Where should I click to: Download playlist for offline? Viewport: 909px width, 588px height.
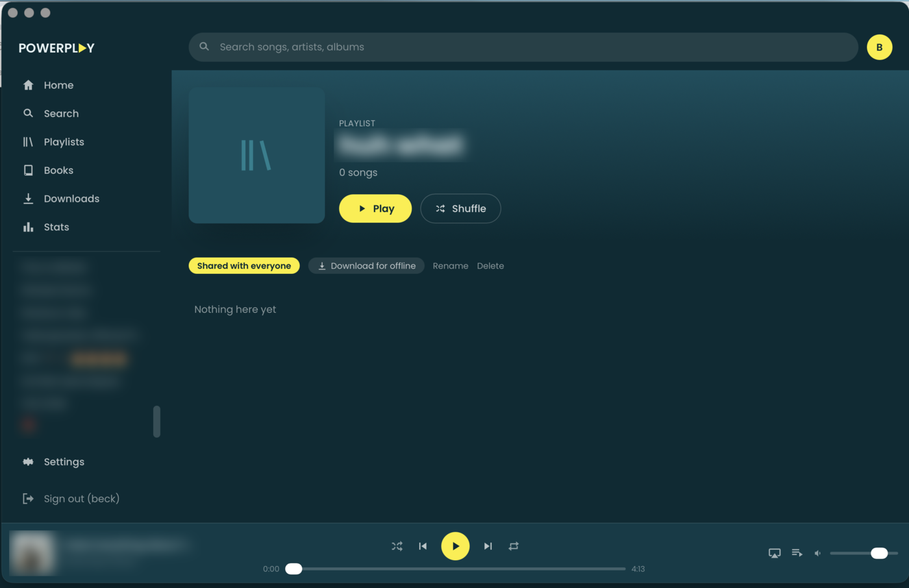(x=366, y=266)
